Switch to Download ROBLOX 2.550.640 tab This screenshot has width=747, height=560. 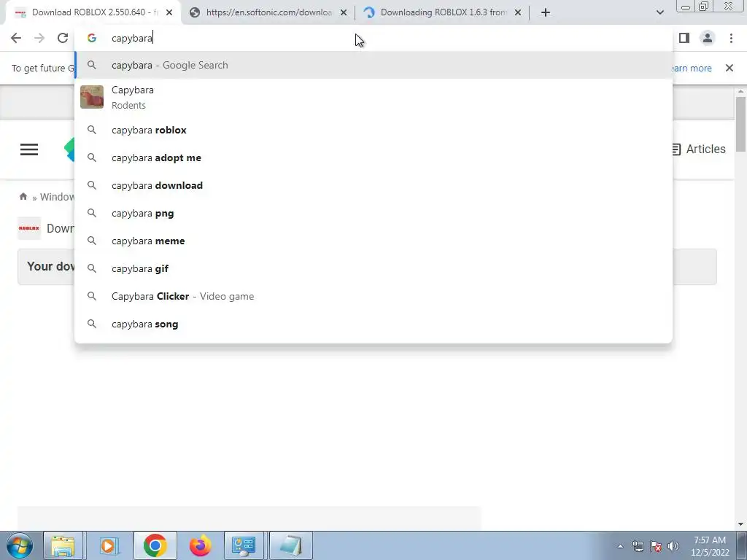tap(93, 12)
